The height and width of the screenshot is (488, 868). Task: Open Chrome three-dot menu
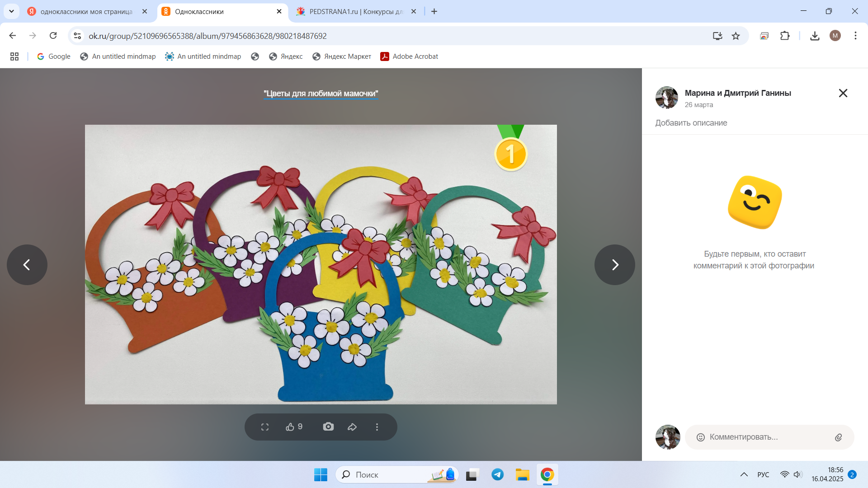(x=855, y=36)
